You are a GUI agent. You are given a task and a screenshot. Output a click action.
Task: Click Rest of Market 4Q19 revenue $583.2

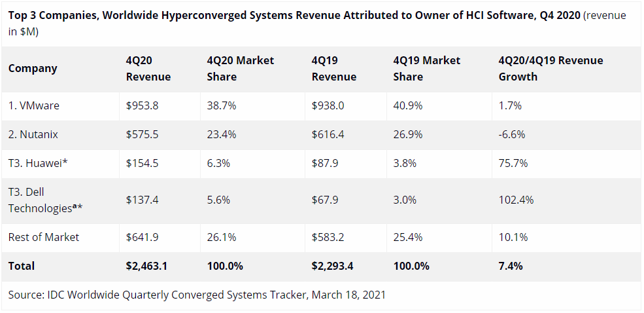click(328, 237)
